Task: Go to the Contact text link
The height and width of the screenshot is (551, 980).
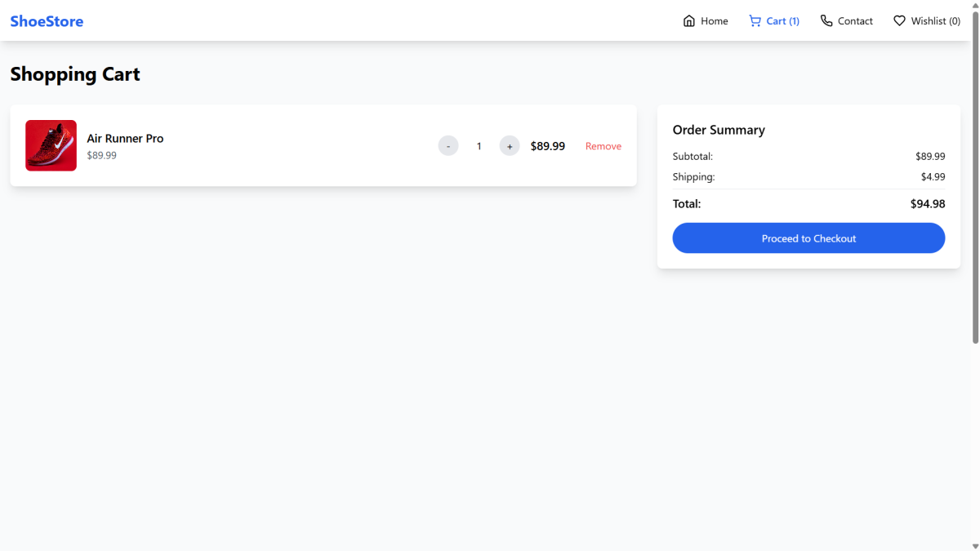Action: coord(855,21)
